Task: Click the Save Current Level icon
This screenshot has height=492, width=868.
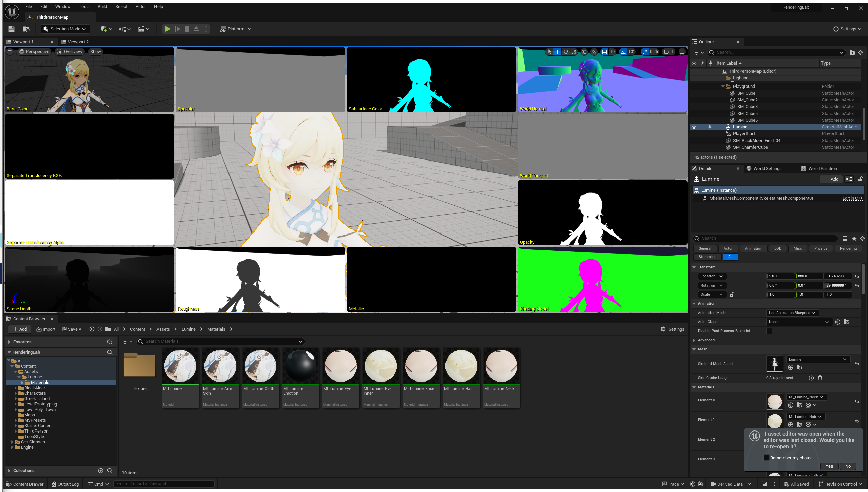Action: [11, 29]
